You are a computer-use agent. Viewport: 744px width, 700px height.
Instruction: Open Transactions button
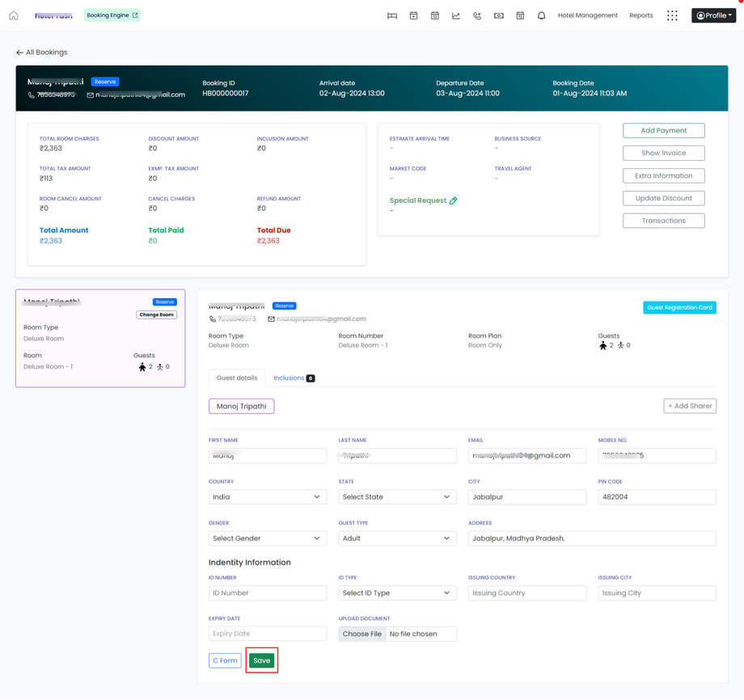663,221
